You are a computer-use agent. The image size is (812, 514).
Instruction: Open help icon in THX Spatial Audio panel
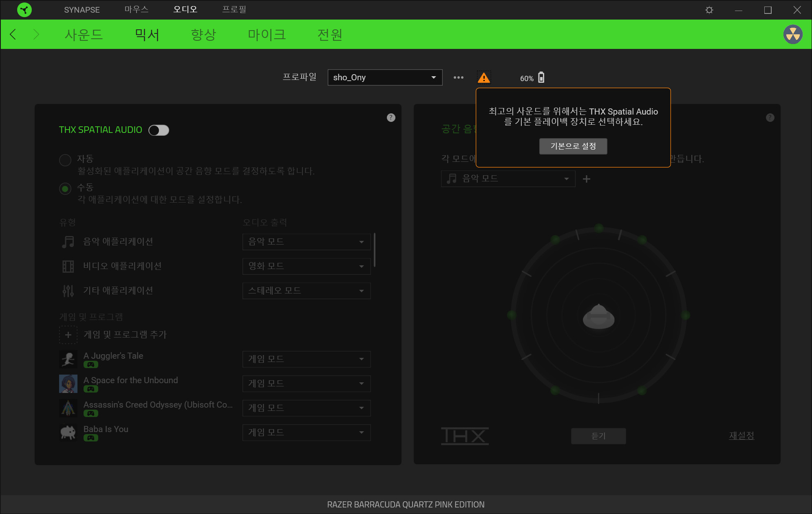coord(391,118)
